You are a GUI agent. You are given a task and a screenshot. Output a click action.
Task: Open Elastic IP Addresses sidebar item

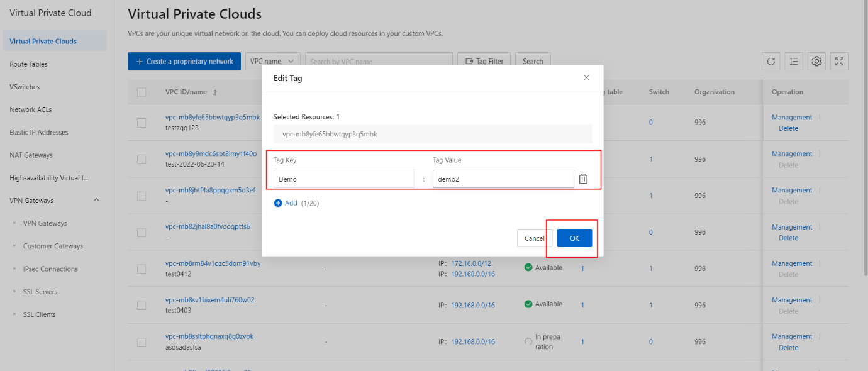38,132
